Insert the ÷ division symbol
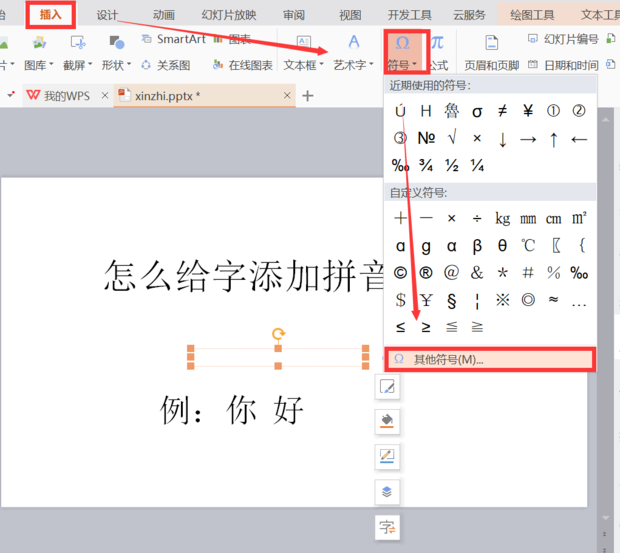 (x=477, y=218)
